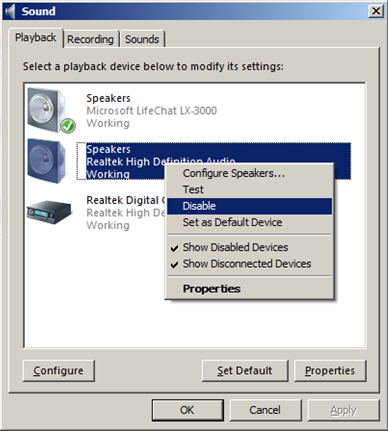Click the Sound icon in title bar

coord(11,11)
